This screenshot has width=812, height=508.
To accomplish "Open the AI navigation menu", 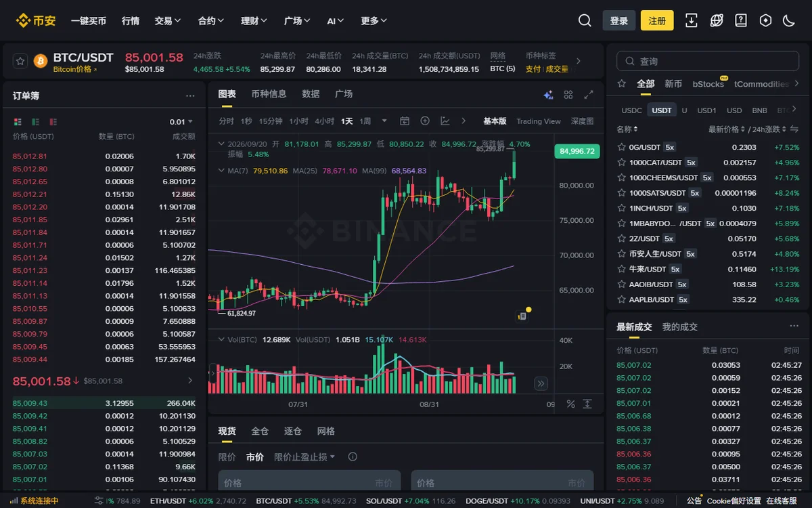I will pyautogui.click(x=336, y=21).
